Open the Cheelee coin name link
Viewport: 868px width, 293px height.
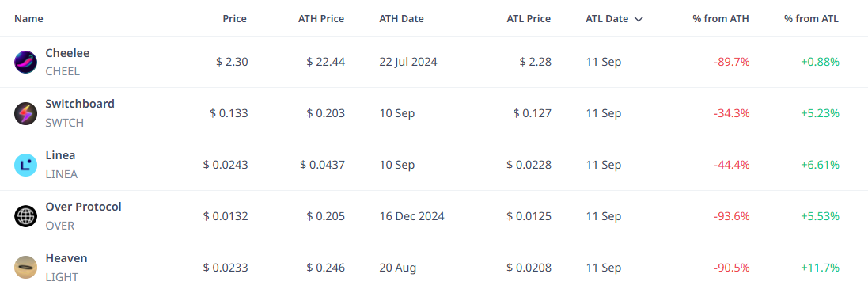pos(67,53)
